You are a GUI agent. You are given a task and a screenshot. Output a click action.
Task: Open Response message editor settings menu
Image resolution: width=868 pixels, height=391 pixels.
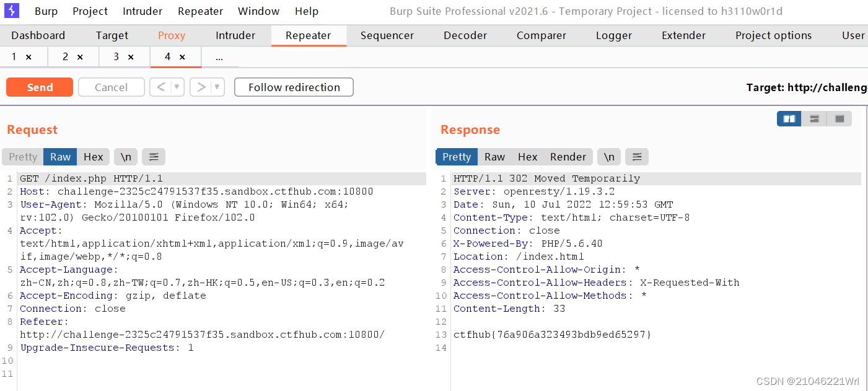(x=637, y=157)
